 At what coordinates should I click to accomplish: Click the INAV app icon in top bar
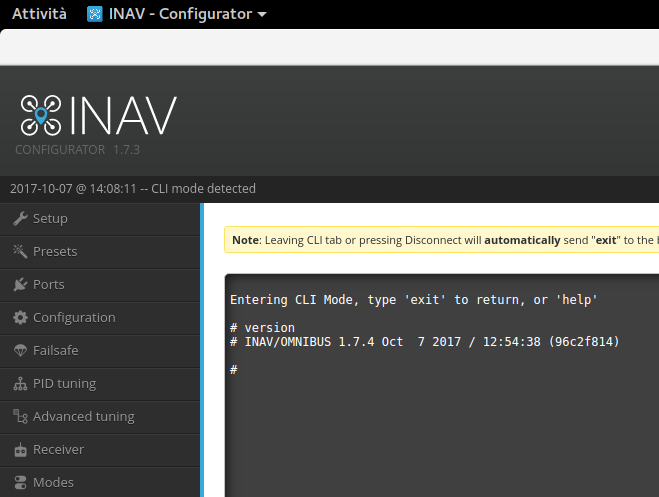(x=95, y=14)
